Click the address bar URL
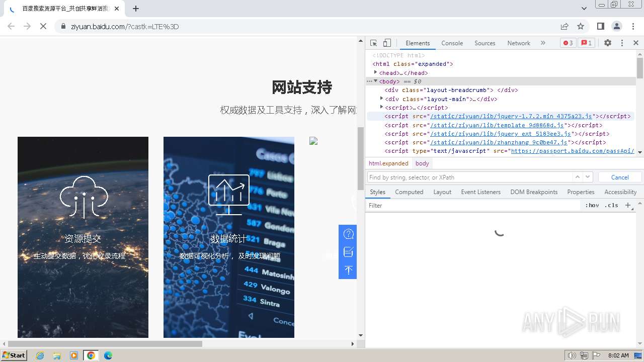The image size is (644, 362). pos(125,27)
